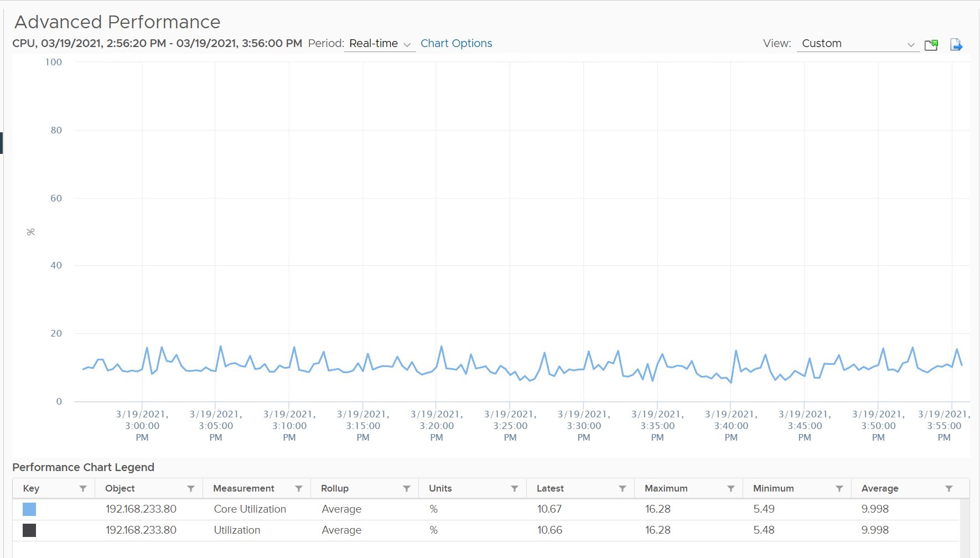Filter the Latest column

coord(623,488)
